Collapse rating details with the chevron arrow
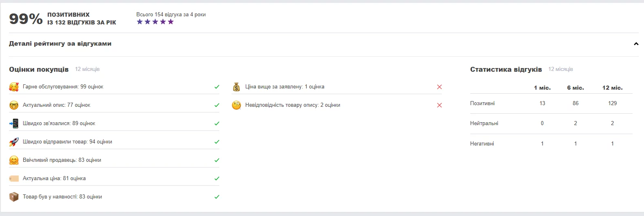644x216 pixels. click(636, 44)
